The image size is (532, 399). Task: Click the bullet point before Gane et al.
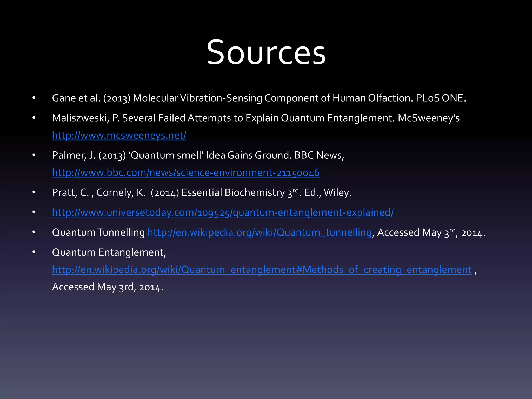click(x=34, y=98)
